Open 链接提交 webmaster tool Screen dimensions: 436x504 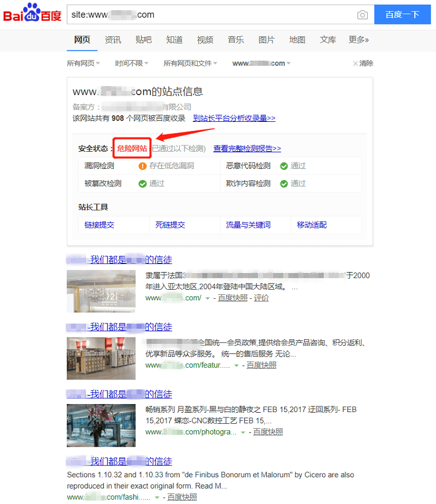(99, 225)
